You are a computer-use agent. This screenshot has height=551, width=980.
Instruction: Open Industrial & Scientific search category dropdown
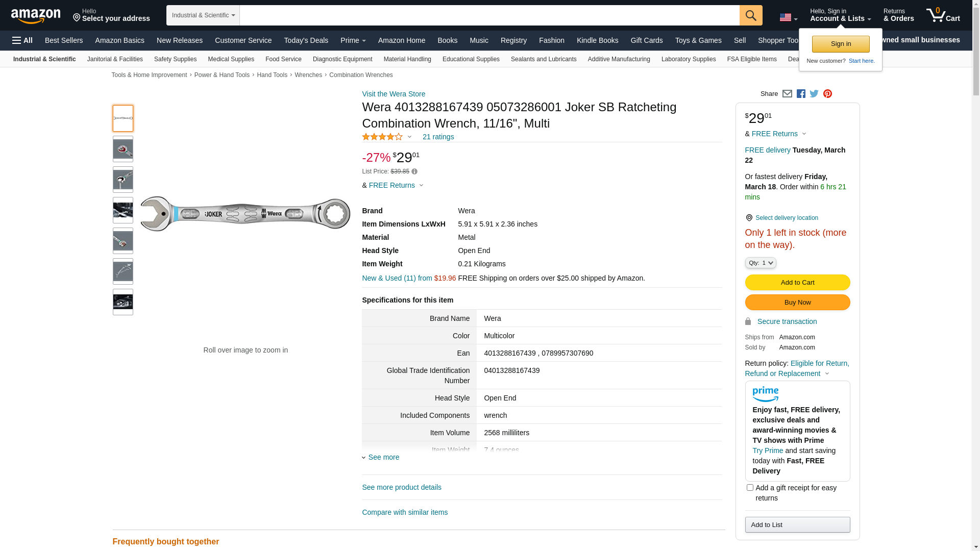click(203, 15)
